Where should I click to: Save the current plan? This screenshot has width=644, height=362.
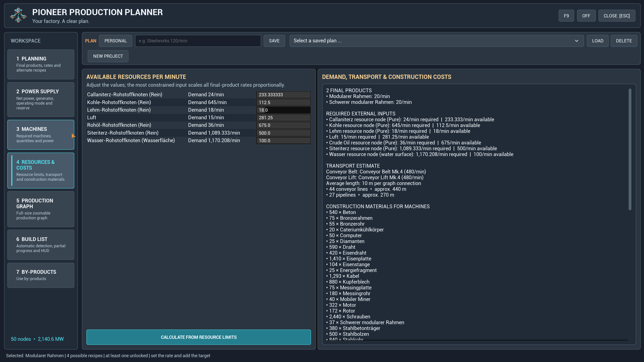[274, 41]
